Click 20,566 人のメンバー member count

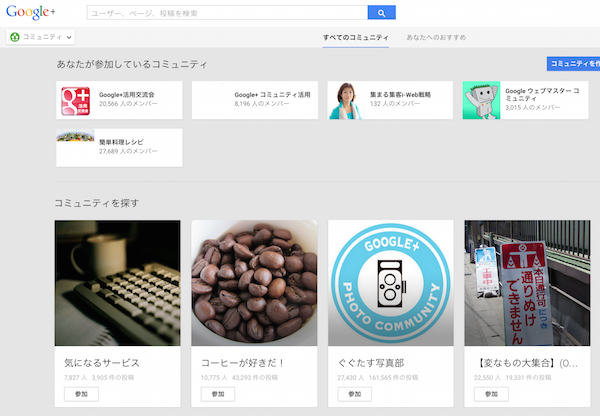click(128, 104)
